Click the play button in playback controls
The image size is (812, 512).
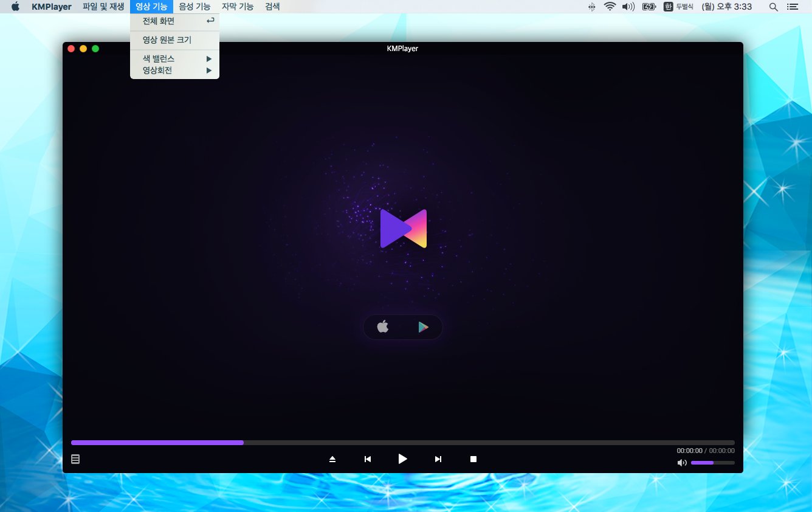click(x=402, y=459)
